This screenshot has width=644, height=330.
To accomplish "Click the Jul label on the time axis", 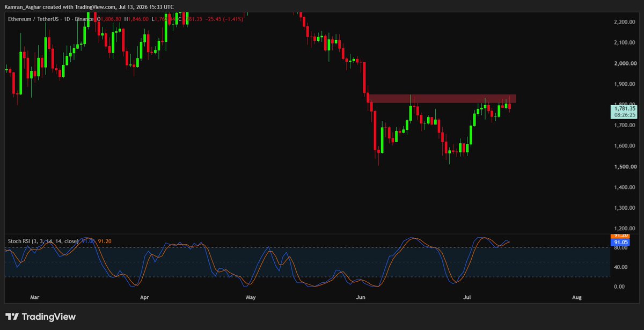I will click(467, 297).
